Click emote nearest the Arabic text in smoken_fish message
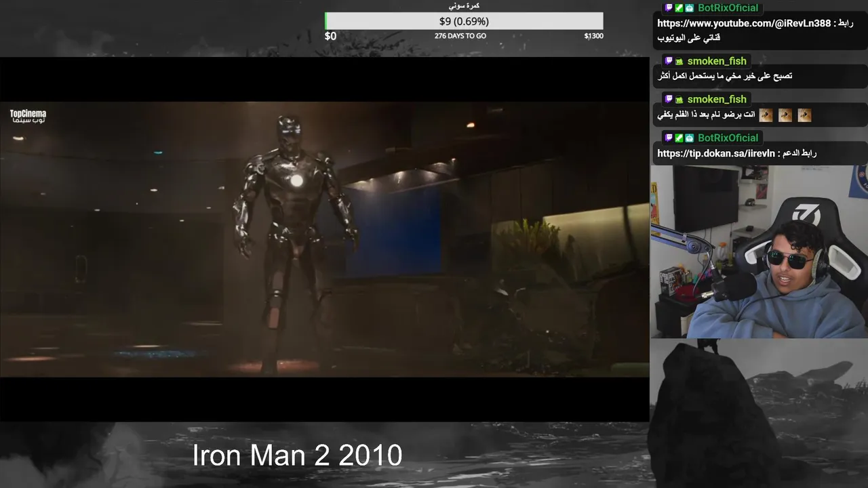This screenshot has height=488, width=868. (x=766, y=115)
